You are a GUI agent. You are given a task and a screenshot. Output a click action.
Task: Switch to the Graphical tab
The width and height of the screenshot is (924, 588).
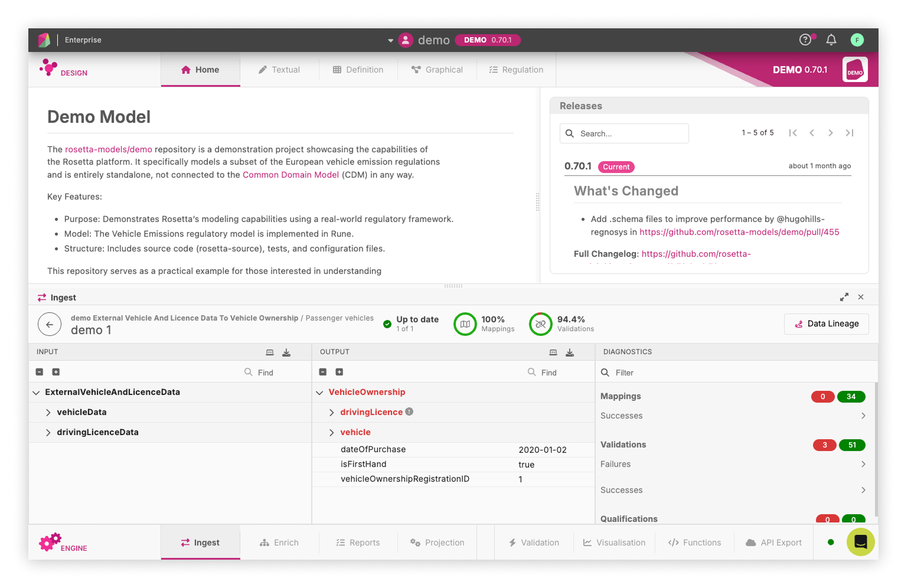437,69
